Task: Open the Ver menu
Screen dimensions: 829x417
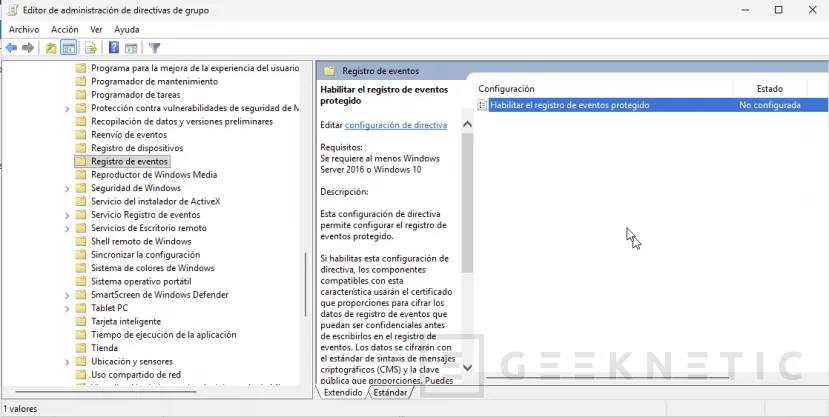Action: 96,30
